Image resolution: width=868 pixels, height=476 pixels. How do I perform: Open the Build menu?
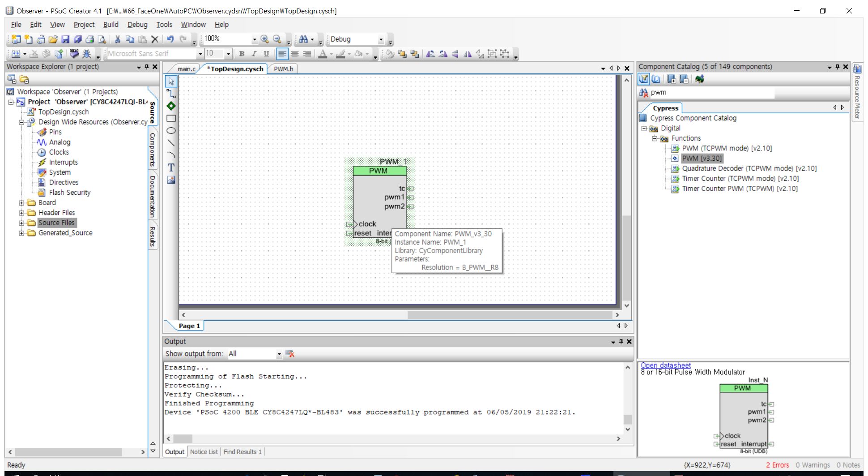pos(111,25)
